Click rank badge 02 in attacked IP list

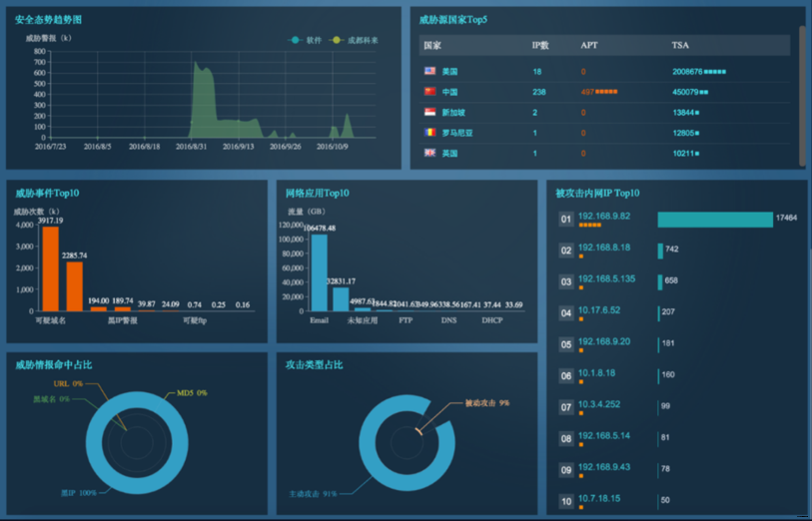click(x=566, y=251)
